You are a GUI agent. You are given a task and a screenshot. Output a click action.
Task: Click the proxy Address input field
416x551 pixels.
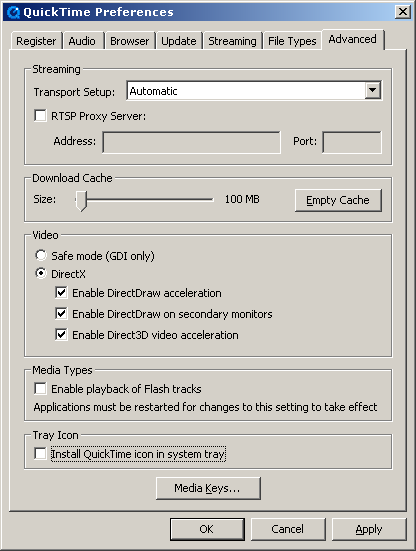(x=191, y=142)
